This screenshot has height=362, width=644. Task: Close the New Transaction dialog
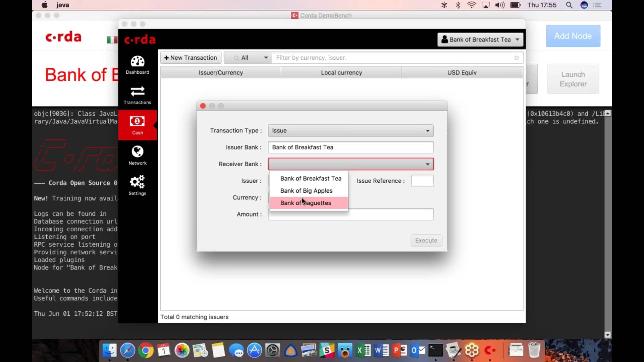[x=203, y=106]
